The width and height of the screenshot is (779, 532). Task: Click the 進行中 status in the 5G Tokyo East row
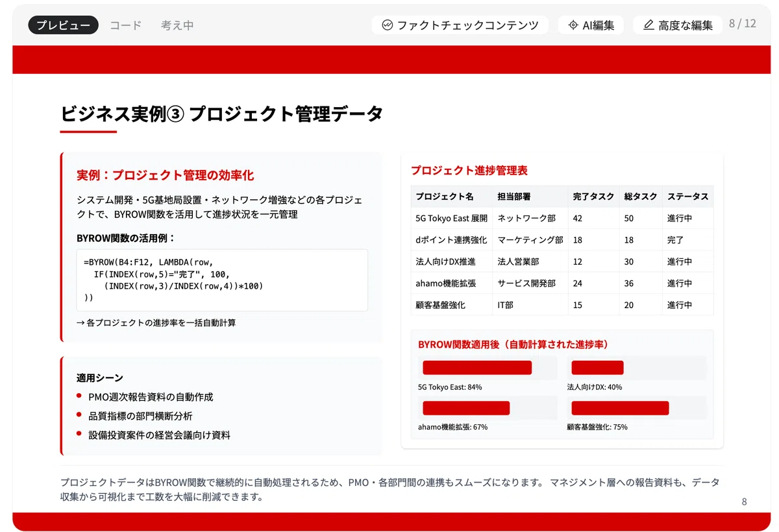[688, 219]
